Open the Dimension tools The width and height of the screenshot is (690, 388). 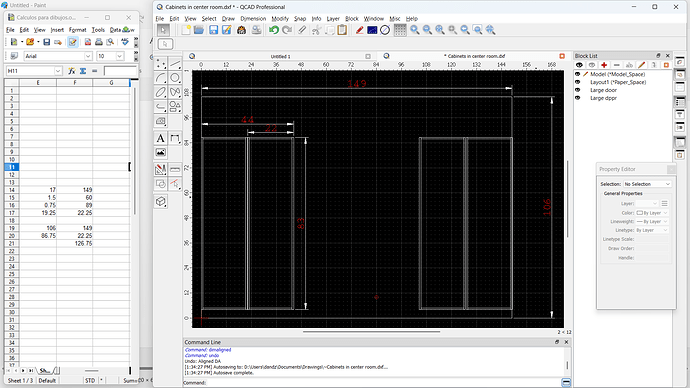click(175, 139)
